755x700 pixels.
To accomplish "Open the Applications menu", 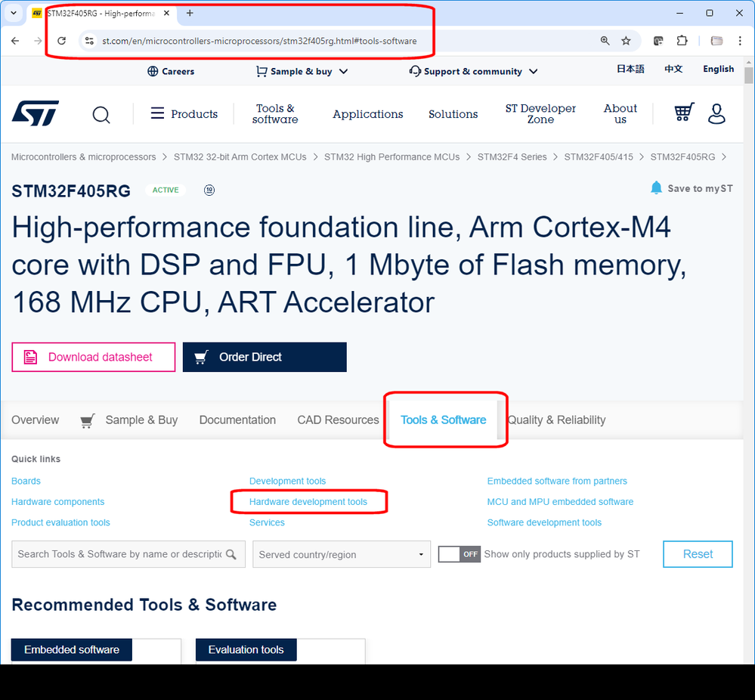I will pos(368,114).
